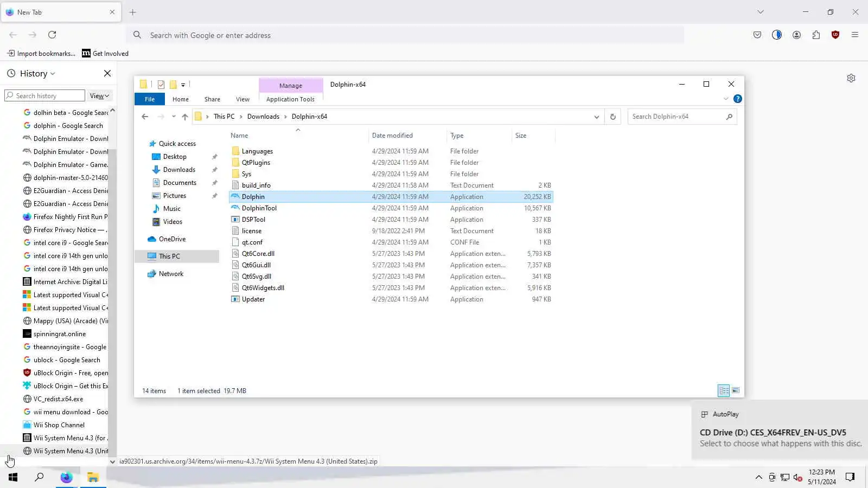The width and height of the screenshot is (868, 488).
Task: Open Customize Quick Access Toolbar dropdown
Action: tap(183, 85)
